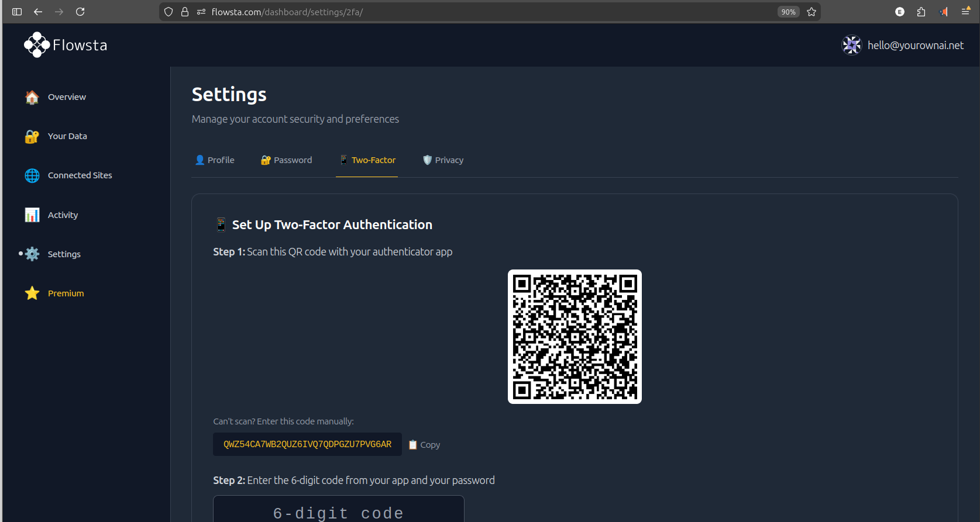The width and height of the screenshot is (980, 522).
Task: Go to Connected Sites
Action: tap(80, 175)
